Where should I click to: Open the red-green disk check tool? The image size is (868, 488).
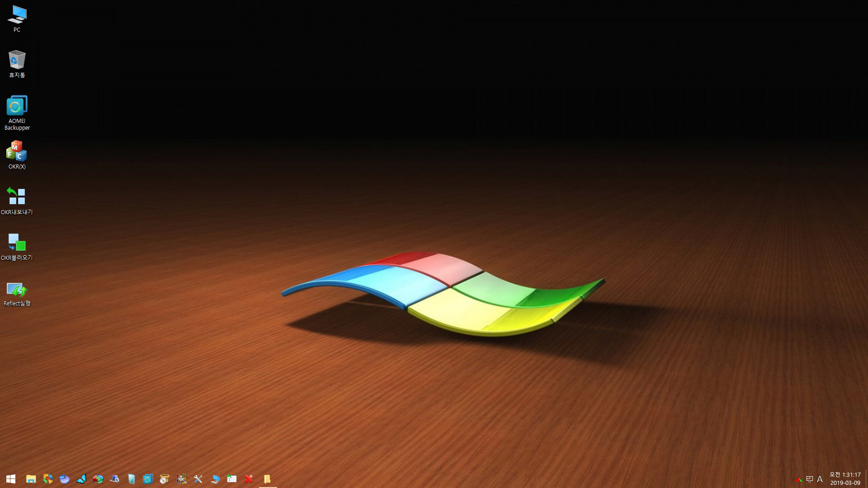point(98,479)
